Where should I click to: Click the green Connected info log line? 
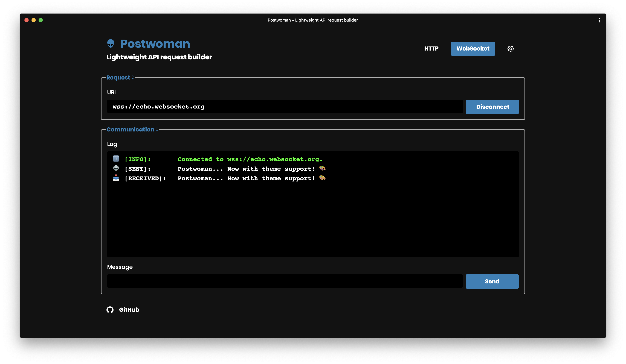[x=250, y=159]
